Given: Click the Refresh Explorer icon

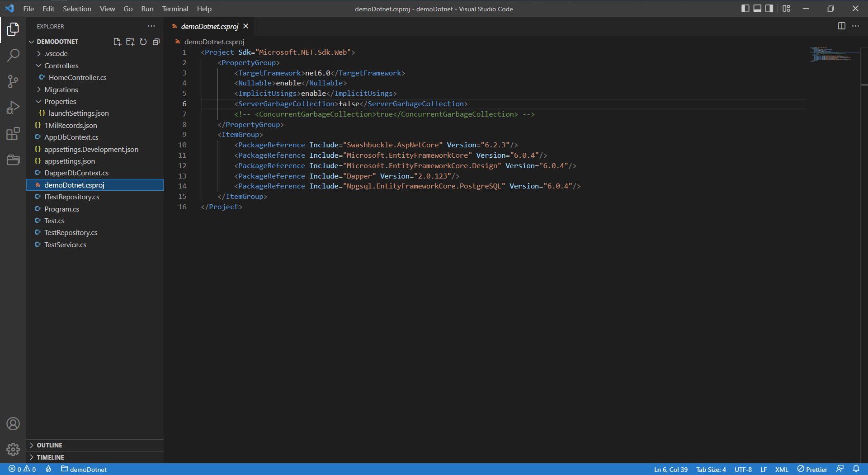Looking at the screenshot, I should [143, 42].
